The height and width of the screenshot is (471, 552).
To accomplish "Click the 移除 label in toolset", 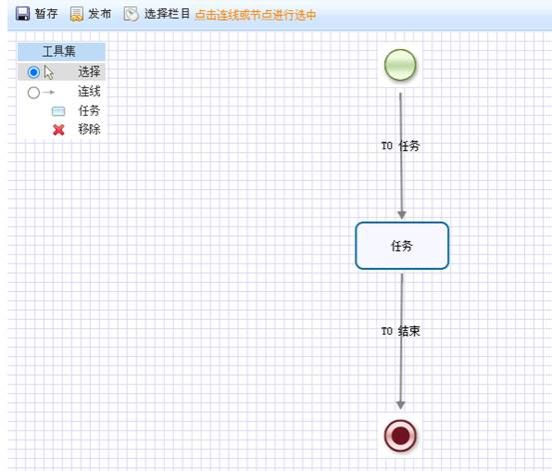I will [89, 129].
